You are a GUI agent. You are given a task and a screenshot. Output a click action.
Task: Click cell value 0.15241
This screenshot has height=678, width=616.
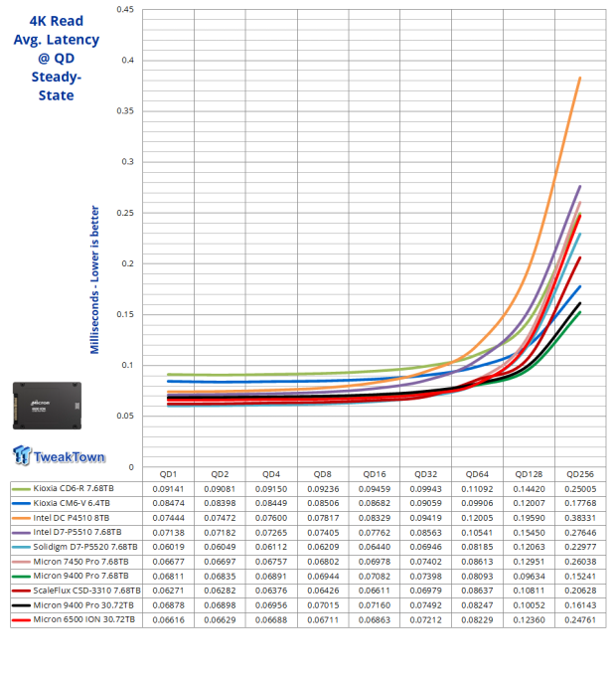click(x=580, y=577)
